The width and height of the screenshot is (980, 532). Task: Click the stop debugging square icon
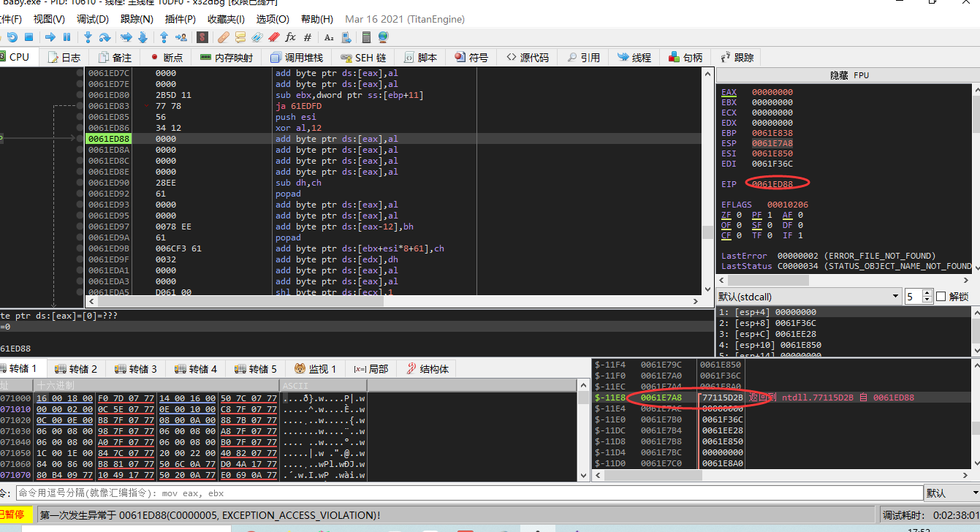(x=29, y=37)
